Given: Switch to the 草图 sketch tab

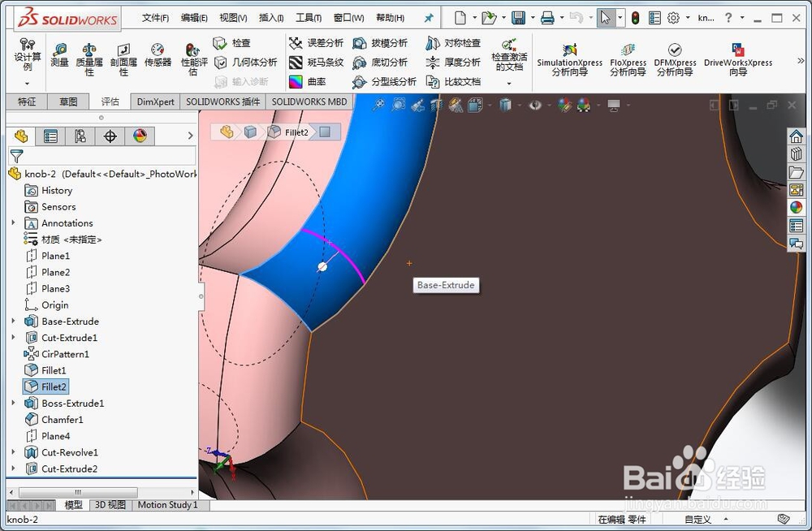Looking at the screenshot, I should [68, 101].
